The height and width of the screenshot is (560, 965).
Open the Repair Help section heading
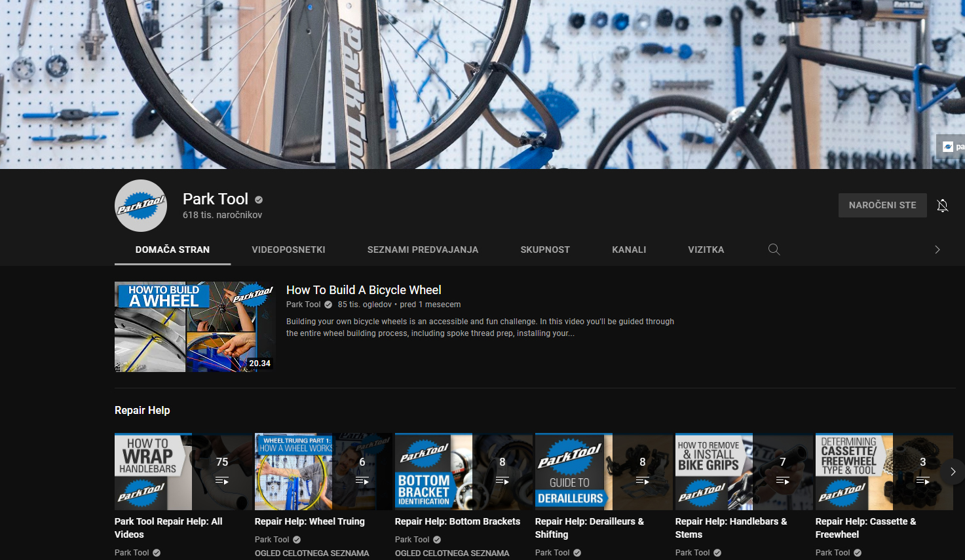[142, 410]
